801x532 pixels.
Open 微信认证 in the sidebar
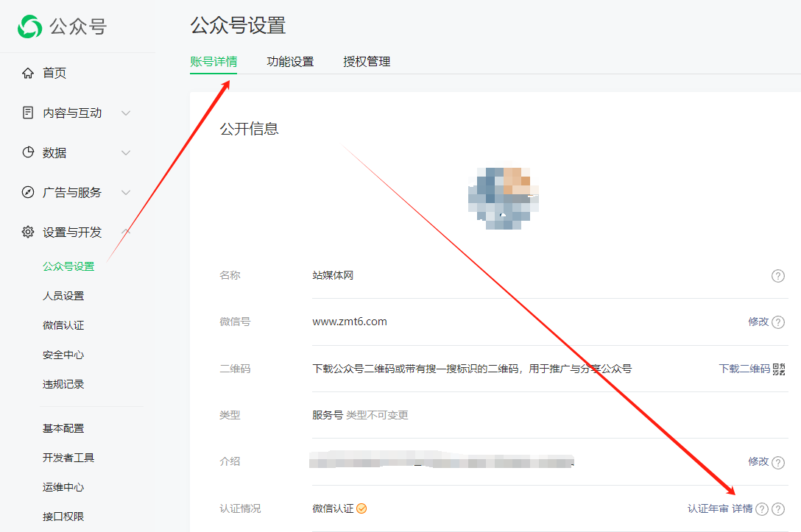click(63, 325)
